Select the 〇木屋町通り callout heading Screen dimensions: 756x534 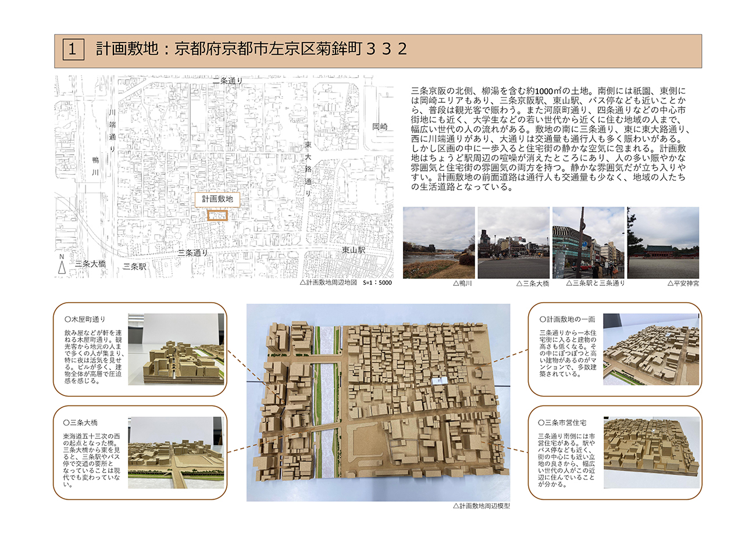tap(87, 319)
